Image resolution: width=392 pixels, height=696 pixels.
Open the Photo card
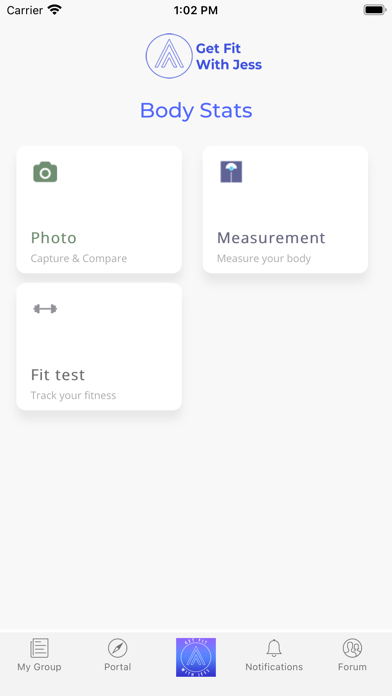[x=99, y=210]
